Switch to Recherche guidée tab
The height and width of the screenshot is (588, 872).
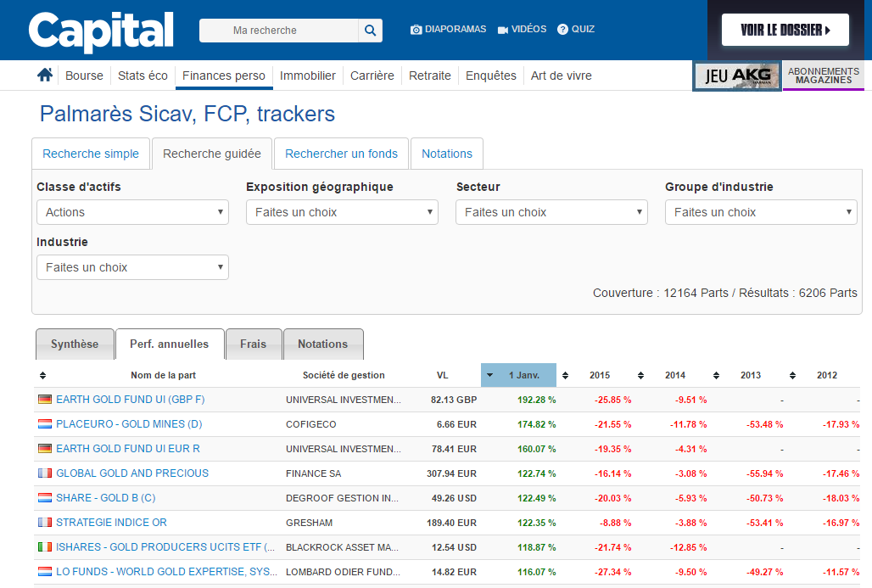click(x=212, y=154)
